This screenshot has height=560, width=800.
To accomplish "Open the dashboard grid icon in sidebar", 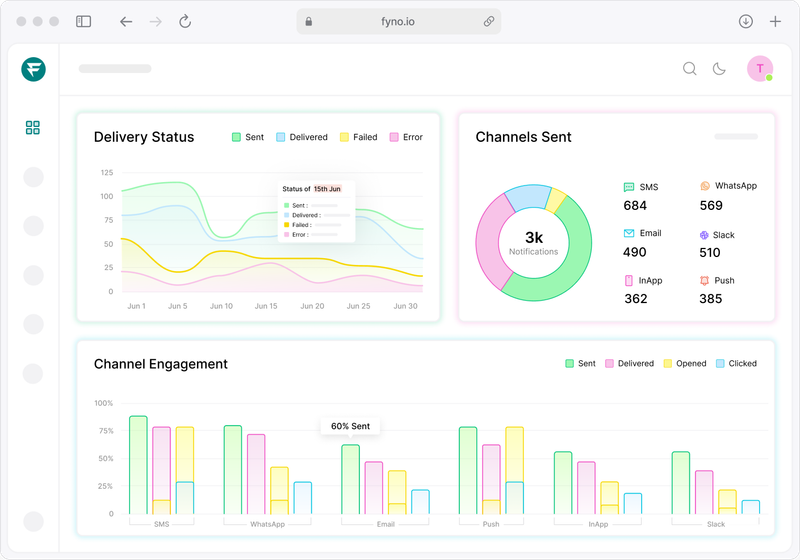I will click(33, 128).
